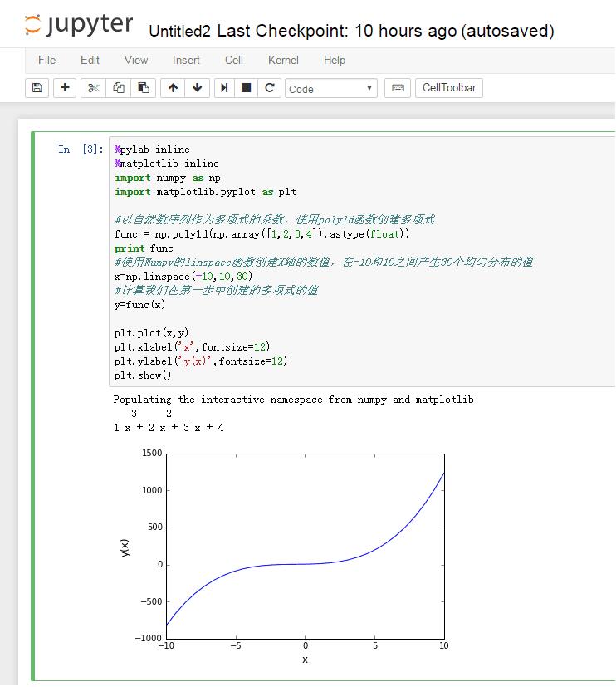Open the cell type dropdown showing Code
The image size is (616, 687).
(x=330, y=88)
